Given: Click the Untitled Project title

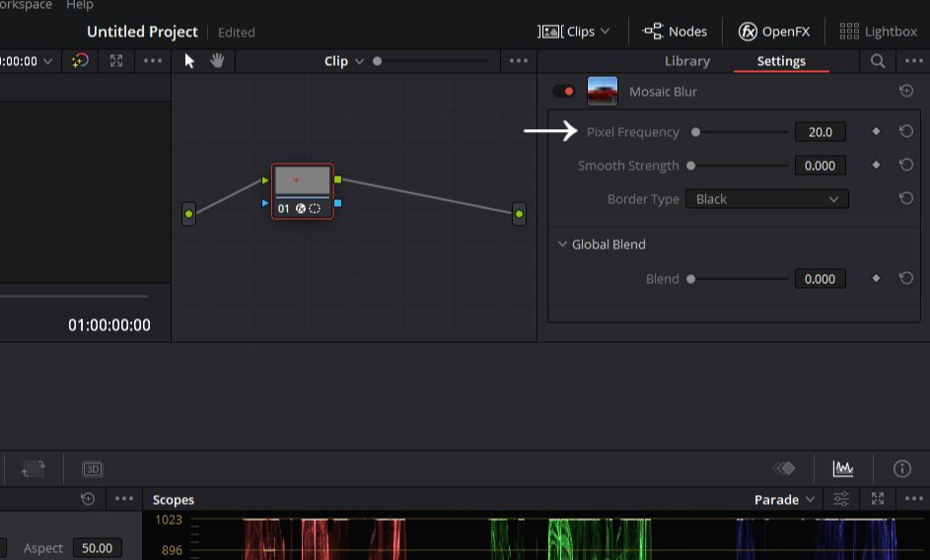Looking at the screenshot, I should (142, 32).
